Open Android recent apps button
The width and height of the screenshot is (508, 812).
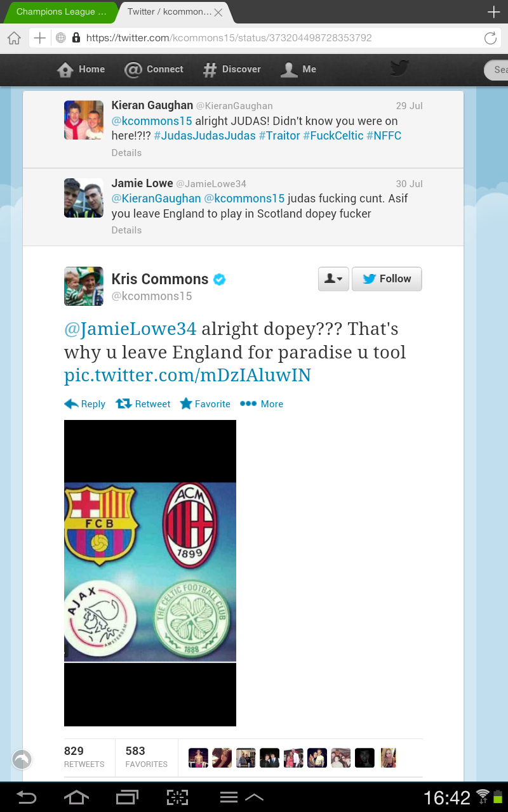[127, 797]
